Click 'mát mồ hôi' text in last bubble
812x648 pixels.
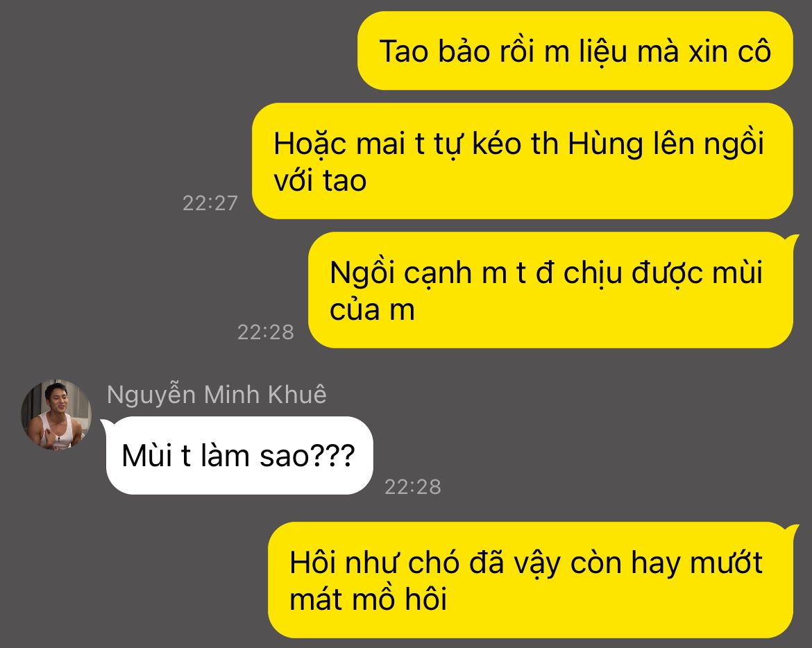[x=369, y=600]
